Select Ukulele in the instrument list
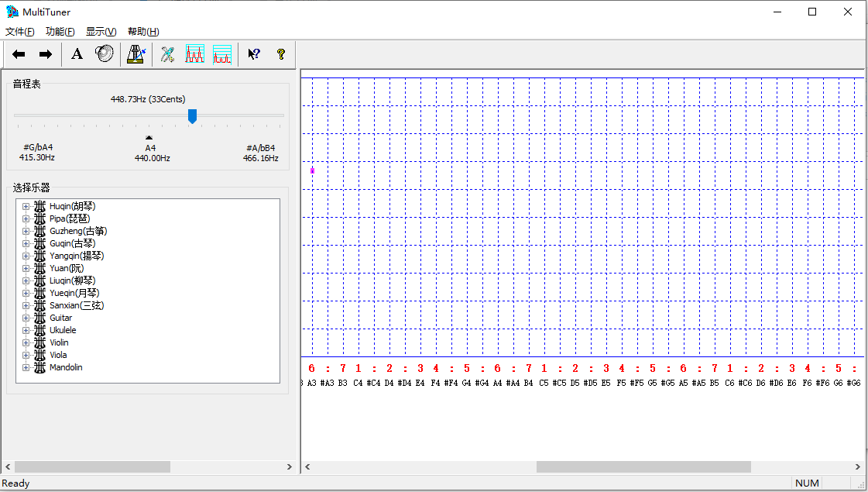The height and width of the screenshot is (492, 868). pos(63,330)
